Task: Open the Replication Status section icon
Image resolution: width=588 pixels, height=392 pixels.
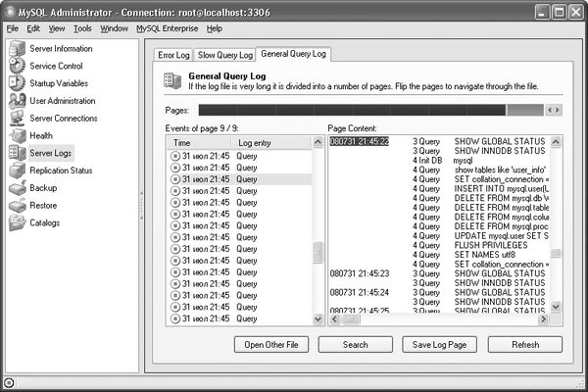Action: point(18,171)
